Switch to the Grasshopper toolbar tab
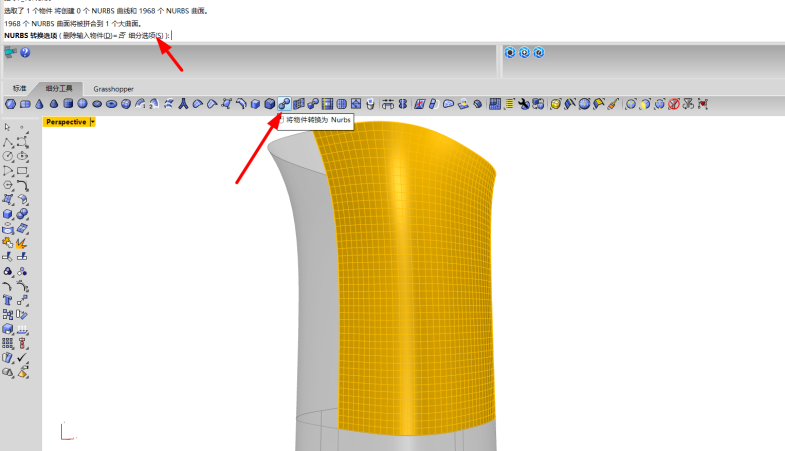The width and height of the screenshot is (785, 451). 113,89
